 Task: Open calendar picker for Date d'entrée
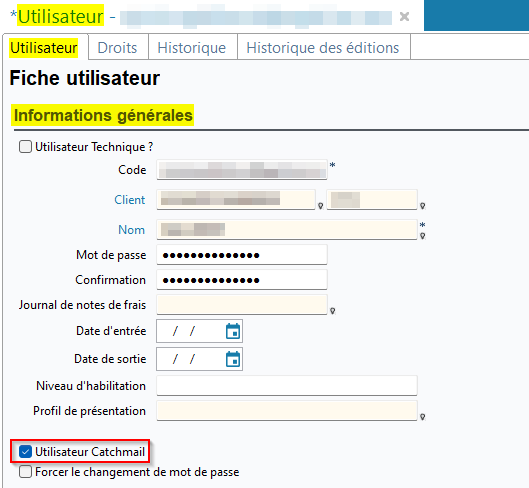pos(233,331)
